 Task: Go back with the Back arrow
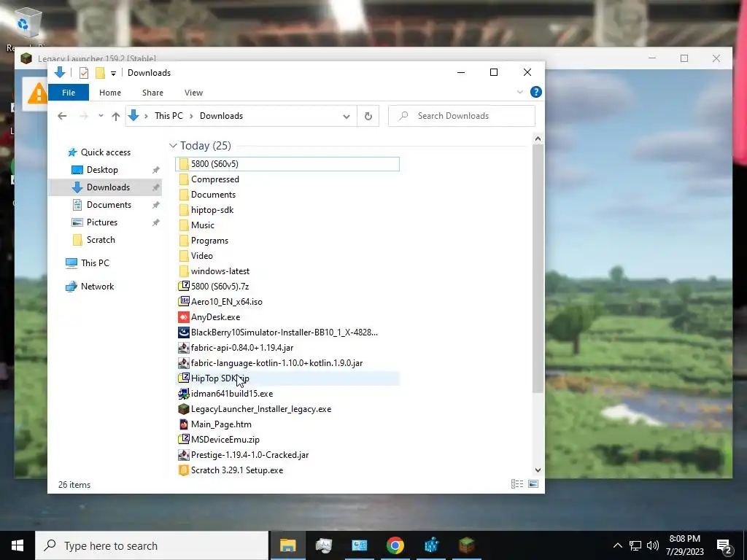[62, 116]
